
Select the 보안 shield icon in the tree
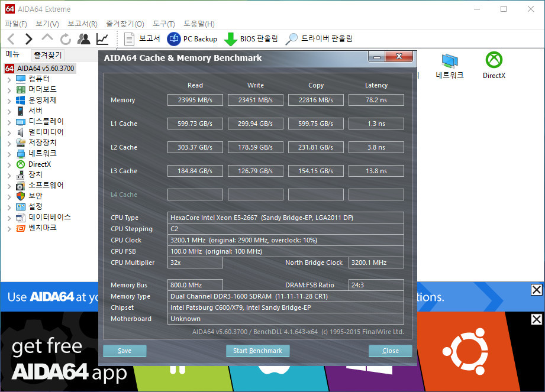point(21,196)
